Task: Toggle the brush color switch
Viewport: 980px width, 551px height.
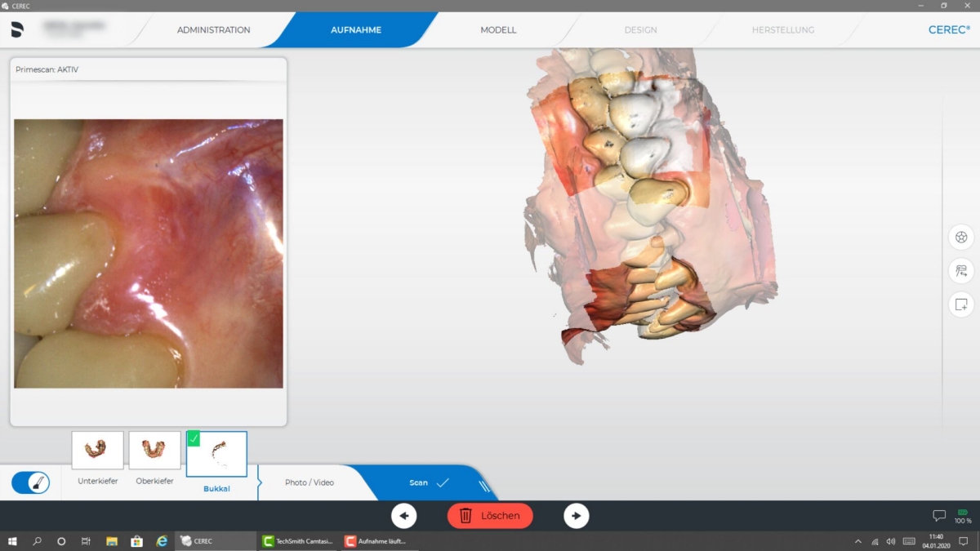Action: pyautogui.click(x=31, y=482)
